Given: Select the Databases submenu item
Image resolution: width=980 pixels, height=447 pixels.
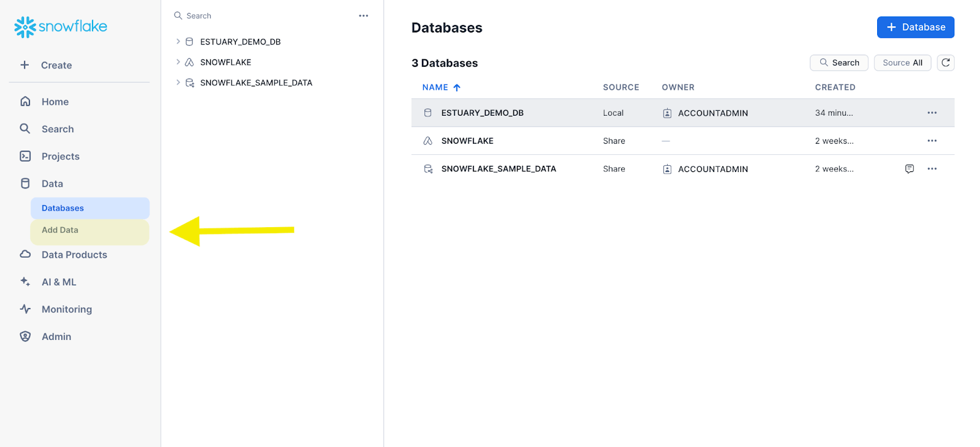Looking at the screenshot, I should click(x=90, y=208).
